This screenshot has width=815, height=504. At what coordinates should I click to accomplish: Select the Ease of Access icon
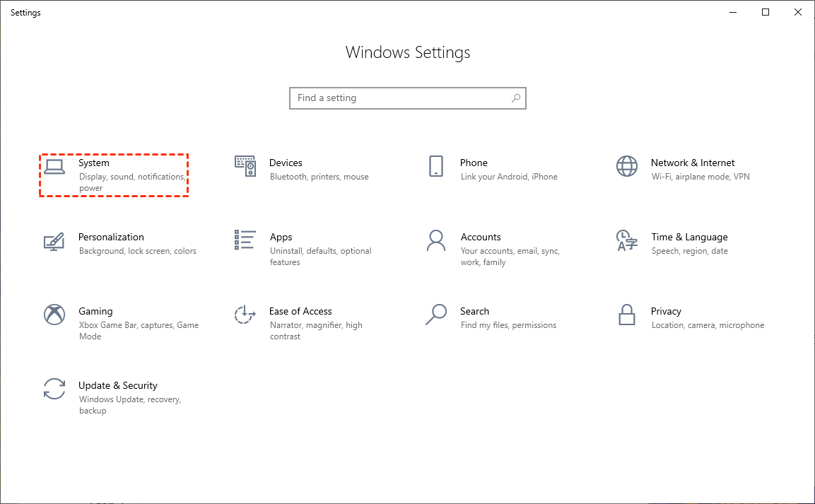[245, 315]
